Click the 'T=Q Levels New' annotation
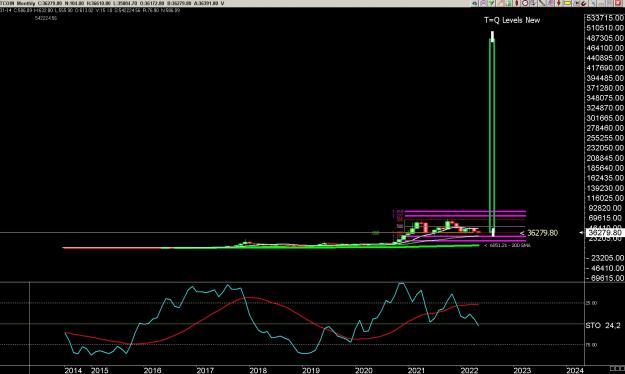 coord(512,20)
